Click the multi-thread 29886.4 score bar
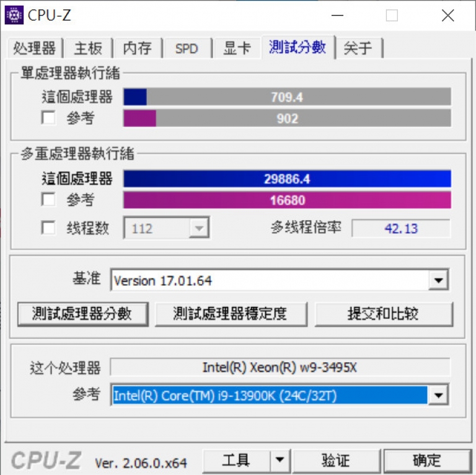The image size is (476, 475). pyautogui.click(x=287, y=179)
